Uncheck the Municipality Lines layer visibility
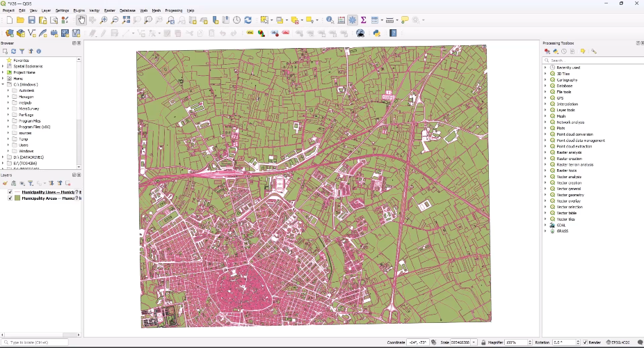The width and height of the screenshot is (644, 348). click(x=10, y=192)
